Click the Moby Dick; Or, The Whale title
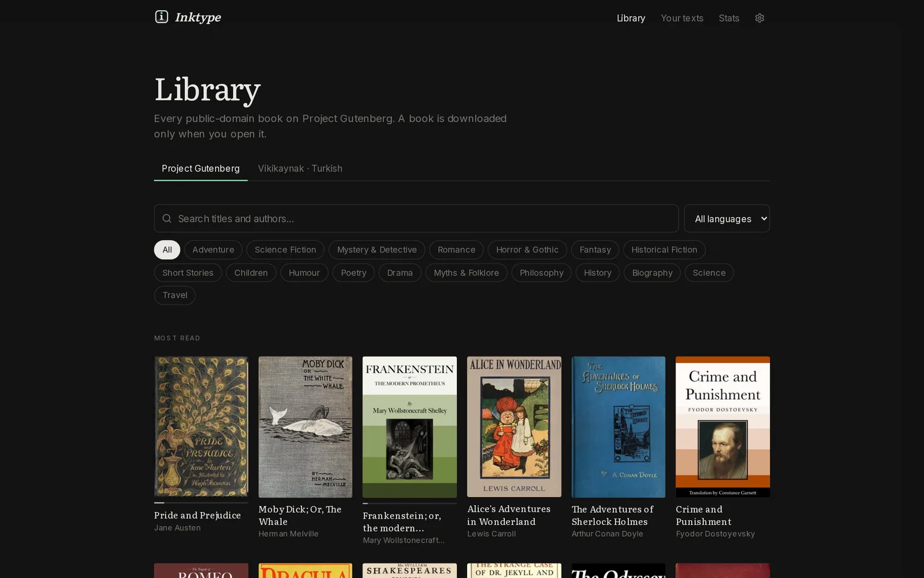Image resolution: width=924 pixels, height=578 pixels. point(300,516)
